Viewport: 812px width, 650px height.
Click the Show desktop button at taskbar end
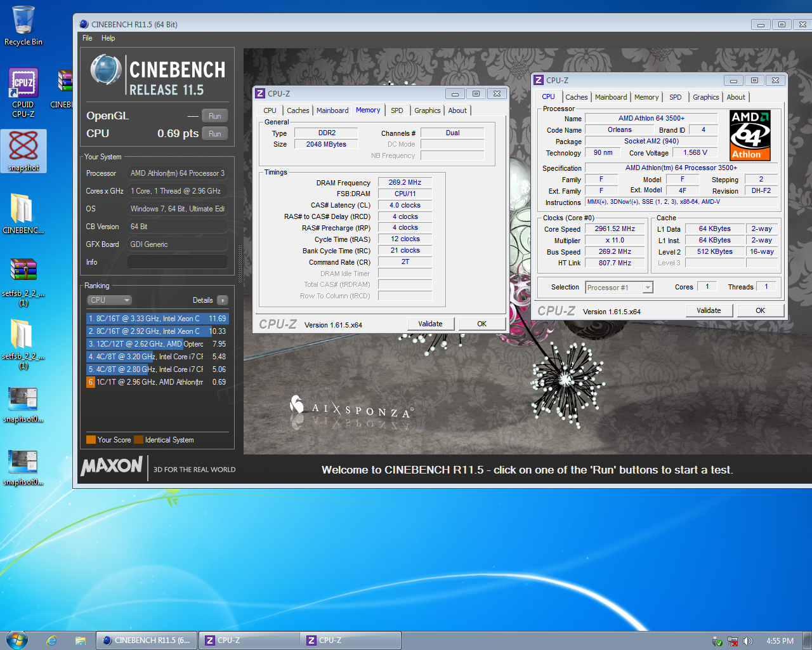pyautogui.click(x=807, y=640)
